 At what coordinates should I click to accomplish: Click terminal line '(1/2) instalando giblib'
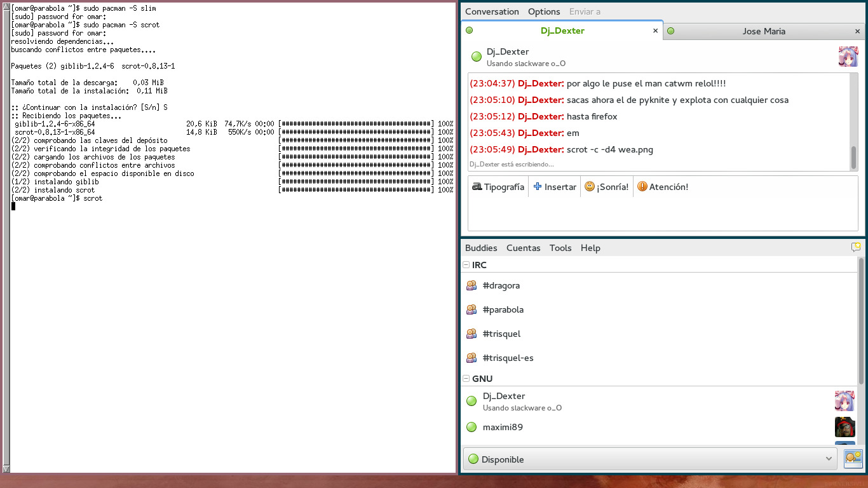(x=55, y=182)
